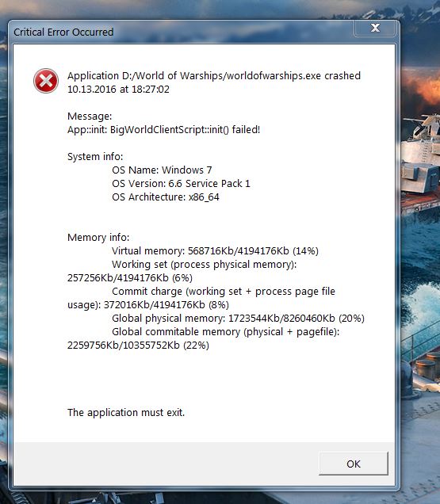Click the 'Memory info:' heading
Image resolution: width=440 pixels, height=504 pixels.
(x=98, y=237)
